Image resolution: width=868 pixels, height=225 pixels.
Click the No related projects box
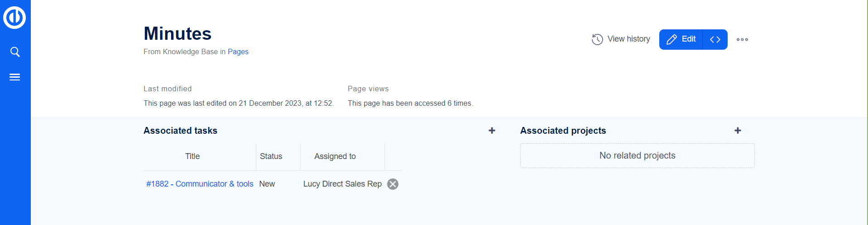coord(637,155)
